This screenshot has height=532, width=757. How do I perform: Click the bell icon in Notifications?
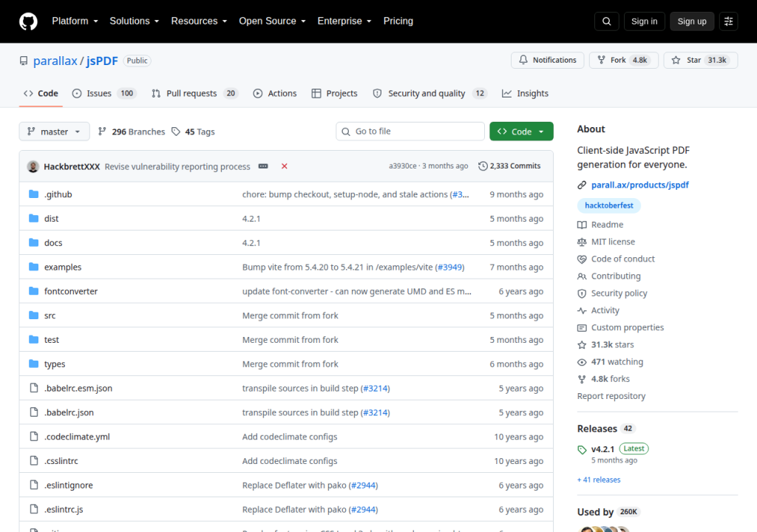[523, 60]
